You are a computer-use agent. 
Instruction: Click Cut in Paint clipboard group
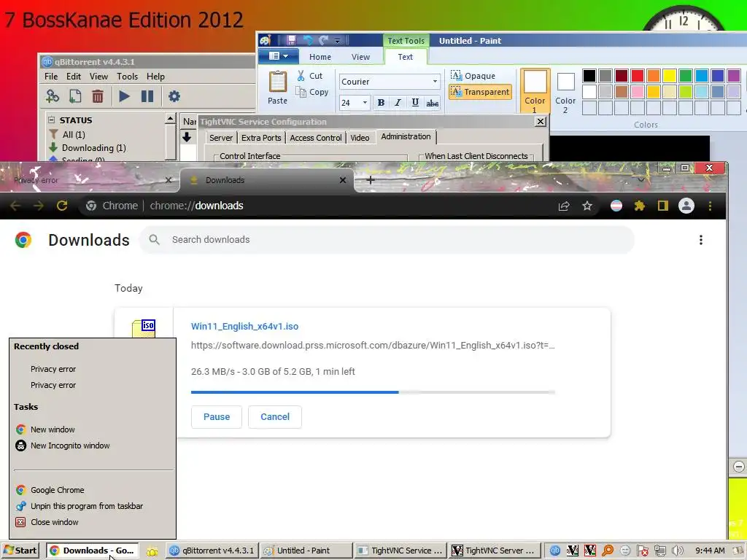[x=309, y=76]
